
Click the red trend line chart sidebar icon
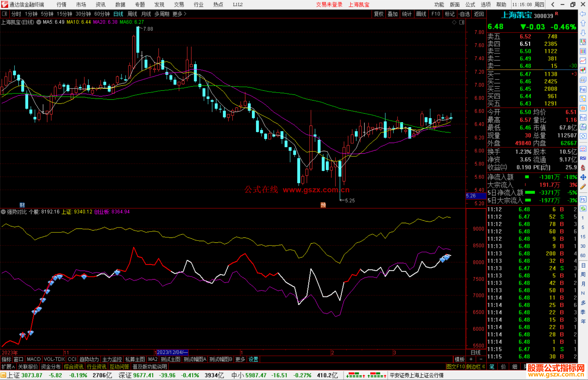[583, 61]
